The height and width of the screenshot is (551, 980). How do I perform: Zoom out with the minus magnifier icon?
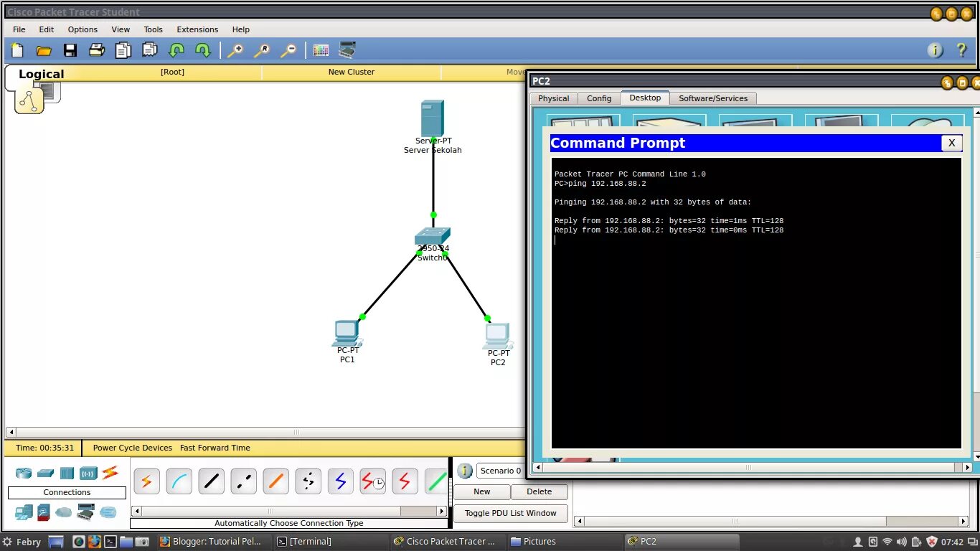point(288,50)
